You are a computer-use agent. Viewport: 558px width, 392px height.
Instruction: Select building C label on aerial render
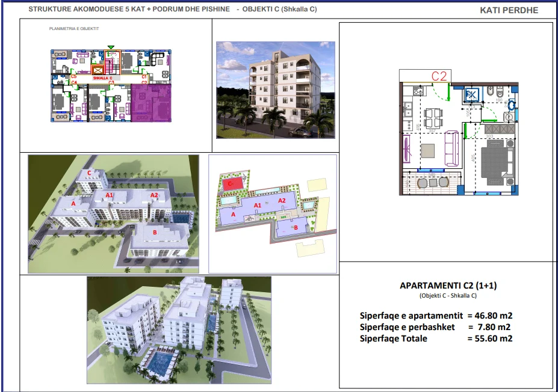tap(89, 173)
